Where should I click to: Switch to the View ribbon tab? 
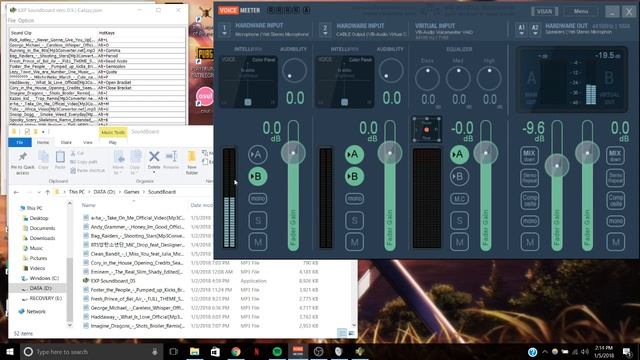coord(88,142)
